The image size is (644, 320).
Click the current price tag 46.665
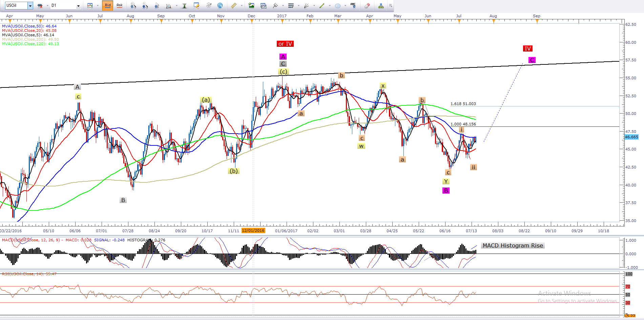(x=631, y=137)
